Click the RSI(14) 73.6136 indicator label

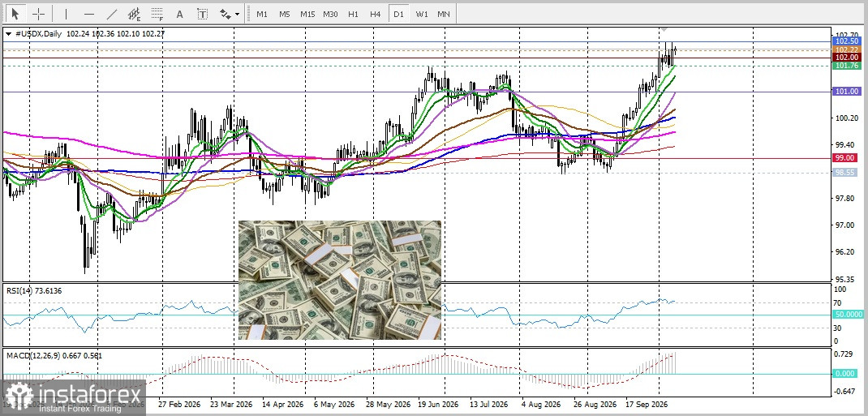(x=34, y=289)
